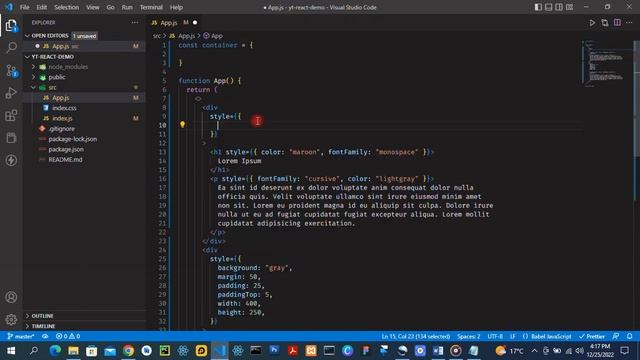Viewport: 640px width, 360px height.
Task: Open the Help menu
Action: pyautogui.click(x=176, y=7)
